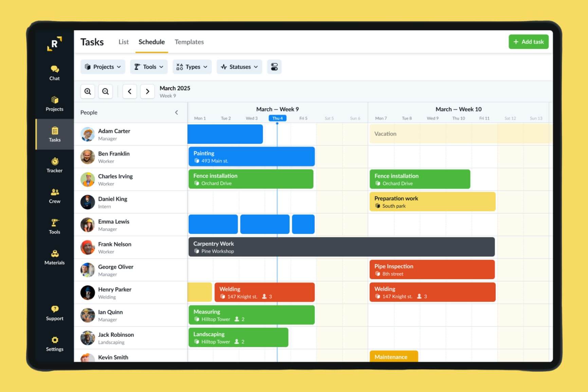Open Fence installation task in Week 10

pos(420,179)
